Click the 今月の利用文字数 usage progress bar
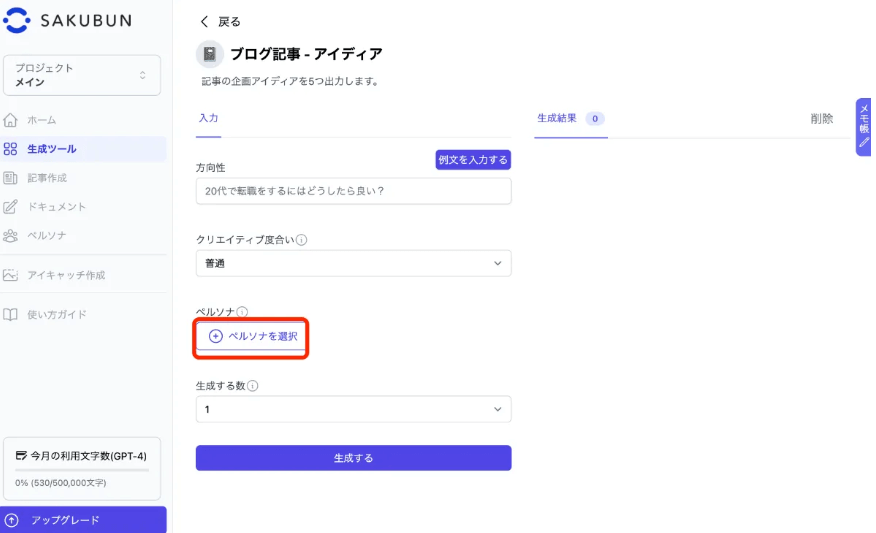 pyautogui.click(x=82, y=470)
